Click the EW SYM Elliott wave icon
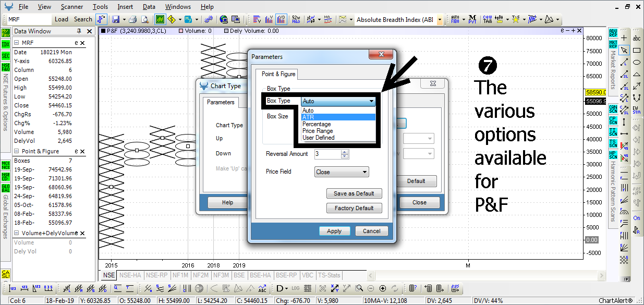Screen dimensions: 644x305 click(637, 109)
